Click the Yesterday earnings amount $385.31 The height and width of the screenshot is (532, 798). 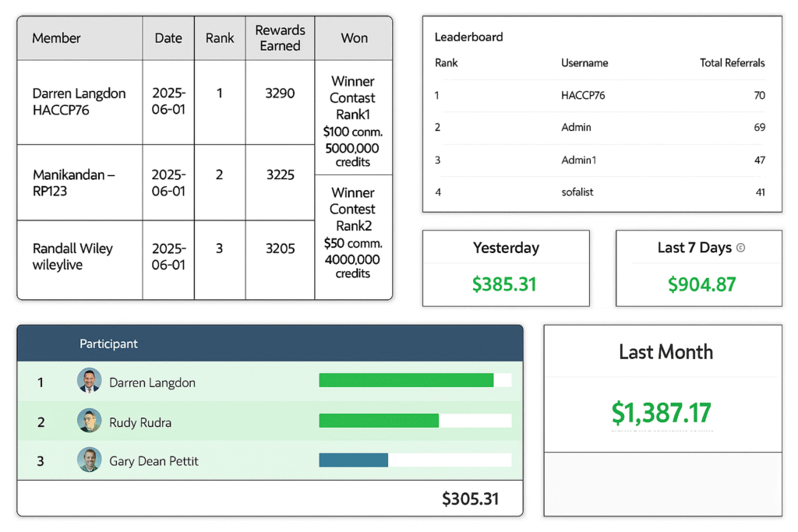[505, 284]
